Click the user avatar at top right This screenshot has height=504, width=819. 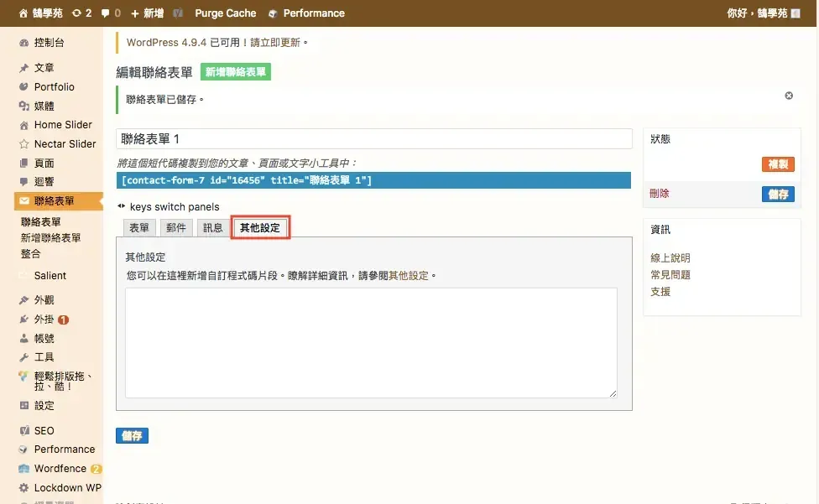coord(796,13)
